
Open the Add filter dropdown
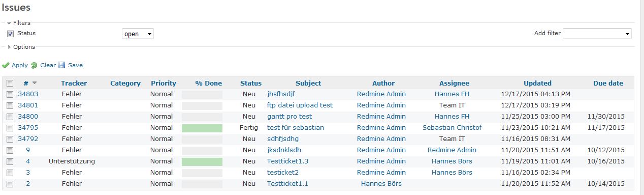pos(597,34)
